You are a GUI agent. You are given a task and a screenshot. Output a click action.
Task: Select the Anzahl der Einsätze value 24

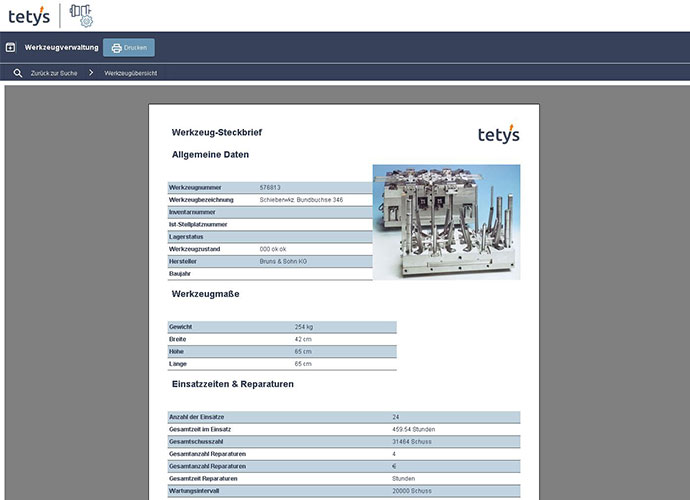(396, 417)
